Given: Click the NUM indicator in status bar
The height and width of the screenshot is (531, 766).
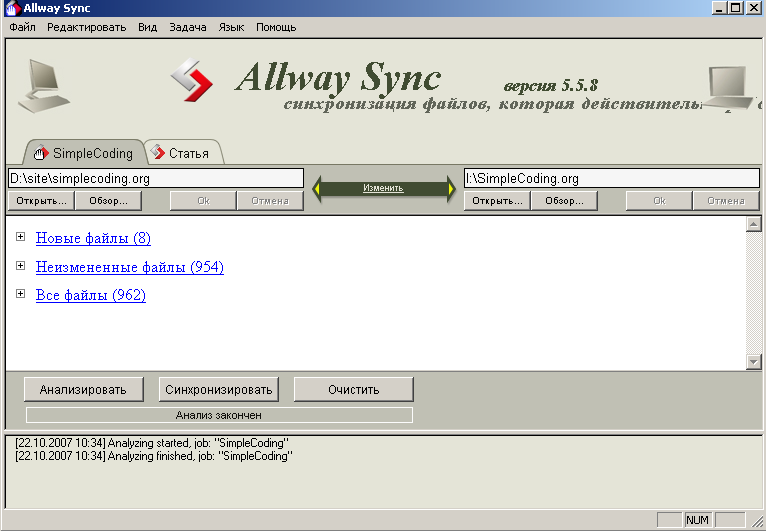Looking at the screenshot, I should point(697,520).
